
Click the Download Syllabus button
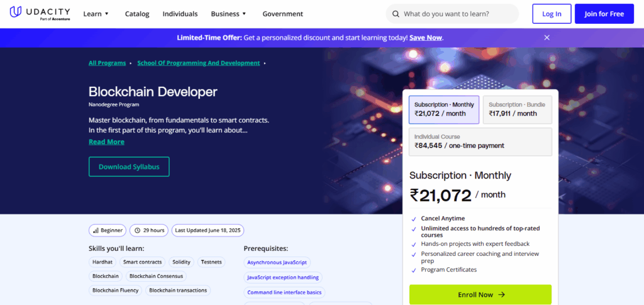point(129,167)
